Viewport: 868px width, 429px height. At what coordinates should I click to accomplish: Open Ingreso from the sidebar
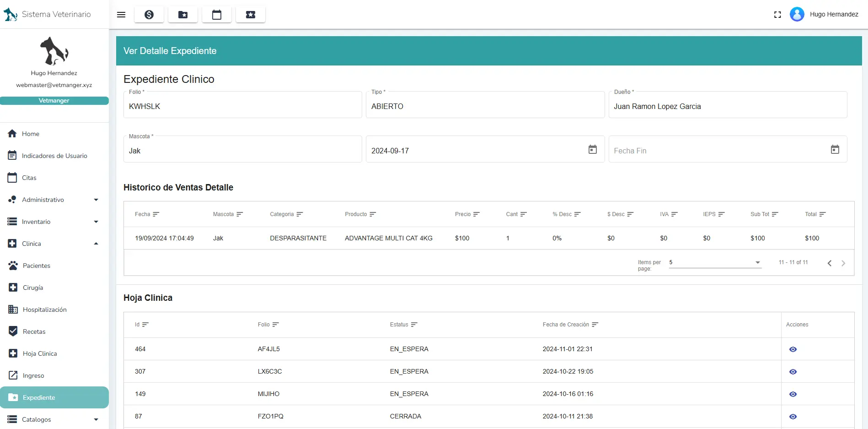coord(54,375)
